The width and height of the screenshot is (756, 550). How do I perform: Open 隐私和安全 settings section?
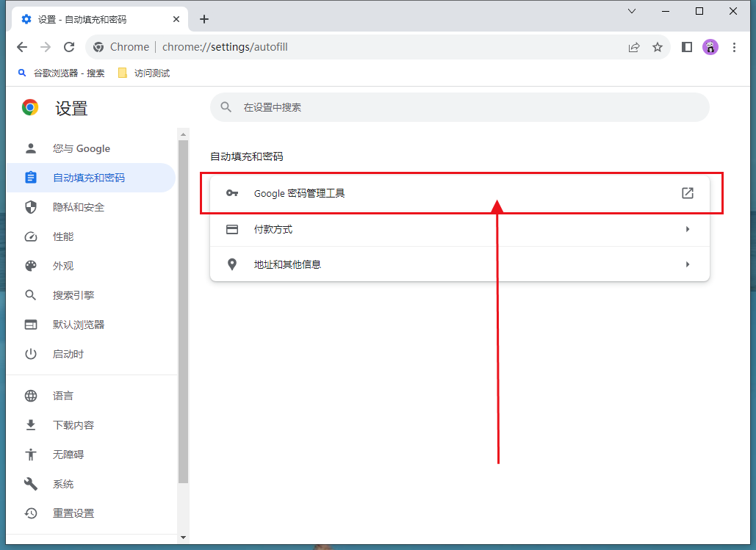[91, 207]
